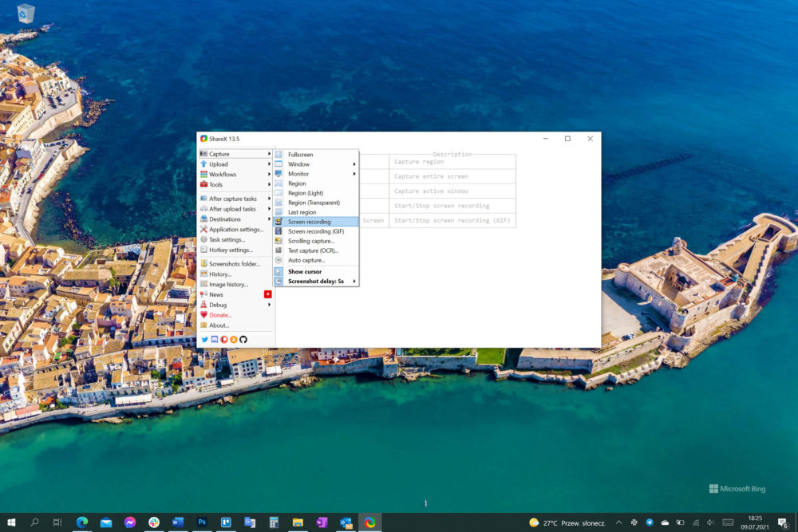The image size is (798, 532).
Task: Choose Region (Transparent) capture
Action: tap(316, 203)
